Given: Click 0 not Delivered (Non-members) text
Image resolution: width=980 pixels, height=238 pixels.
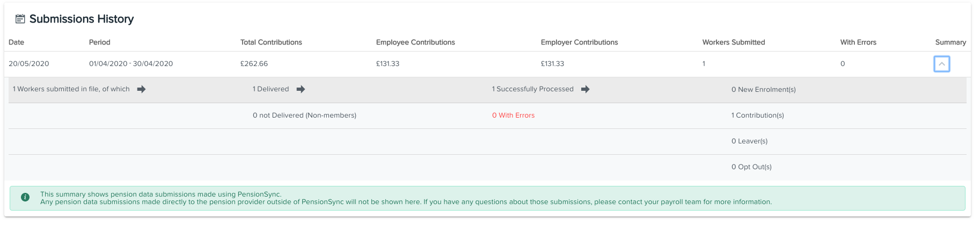Looking at the screenshot, I should 304,116.
